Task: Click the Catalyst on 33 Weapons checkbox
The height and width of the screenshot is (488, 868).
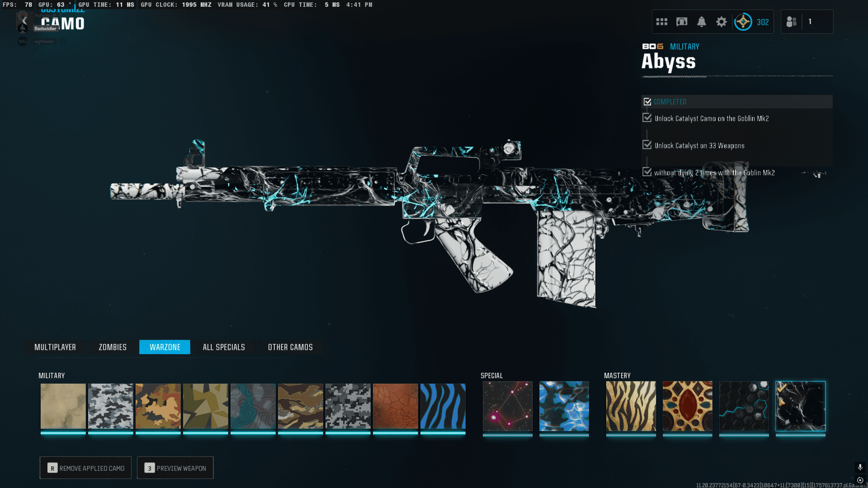Action: (x=647, y=145)
